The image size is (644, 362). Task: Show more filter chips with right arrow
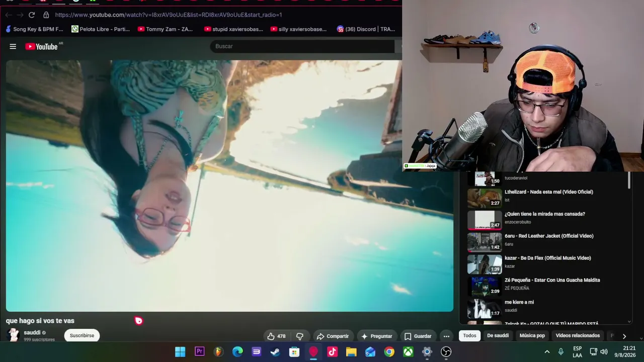point(624,336)
